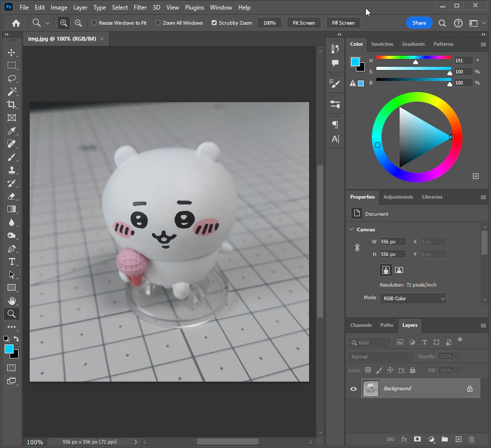
Task: Toggle link between canvas width and height
Action: tap(357, 248)
